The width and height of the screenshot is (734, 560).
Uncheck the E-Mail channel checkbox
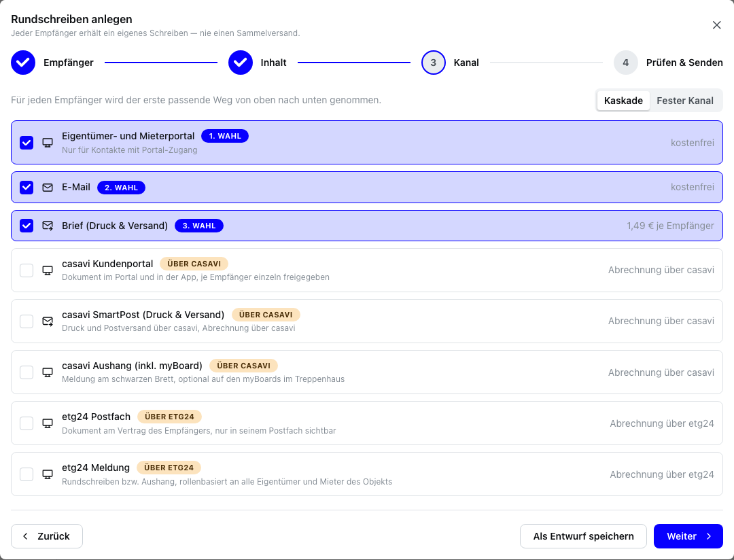(x=27, y=188)
